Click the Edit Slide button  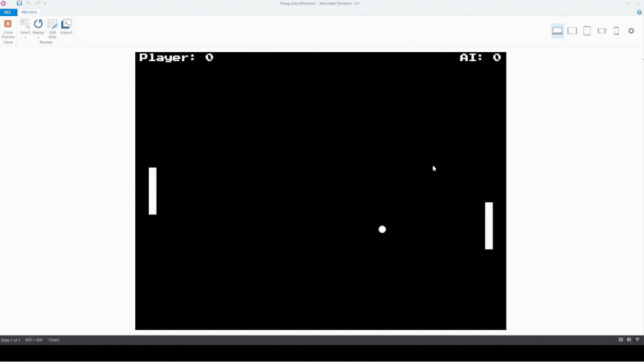pos(53,29)
